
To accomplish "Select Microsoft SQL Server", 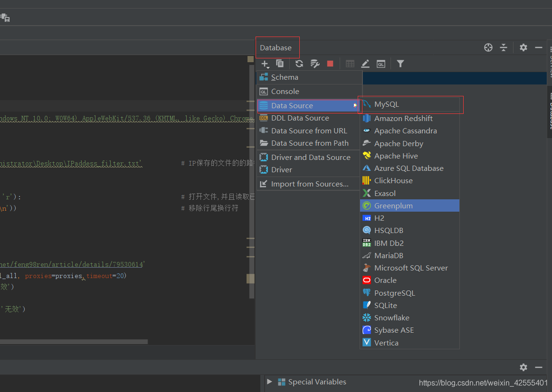I will point(410,268).
